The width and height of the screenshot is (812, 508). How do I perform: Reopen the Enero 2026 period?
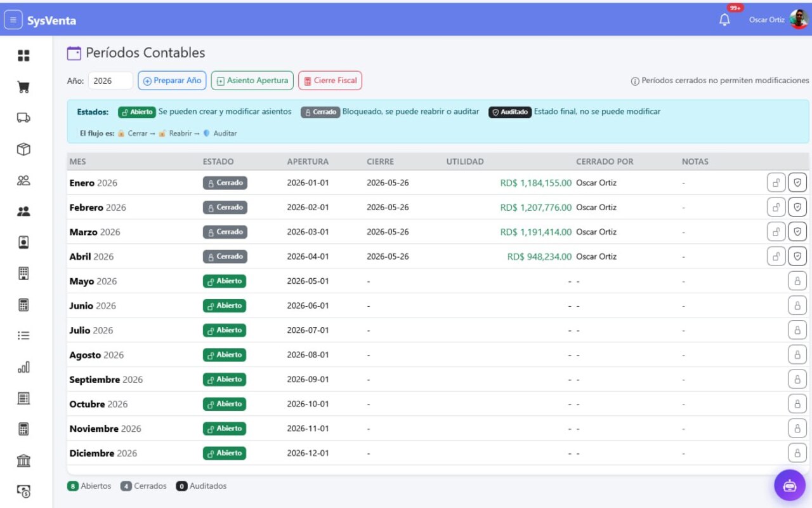(x=776, y=183)
